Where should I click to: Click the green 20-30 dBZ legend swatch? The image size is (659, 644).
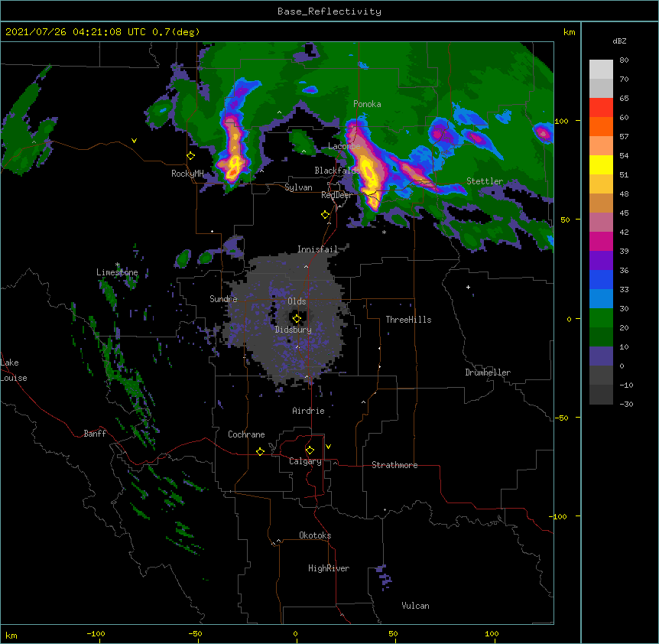[601, 318]
